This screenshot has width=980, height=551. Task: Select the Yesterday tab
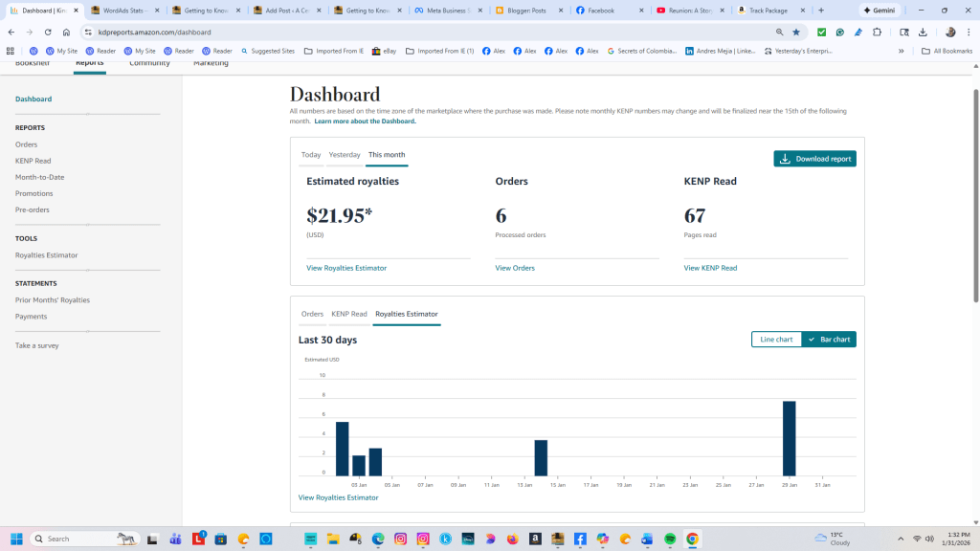[x=345, y=155]
